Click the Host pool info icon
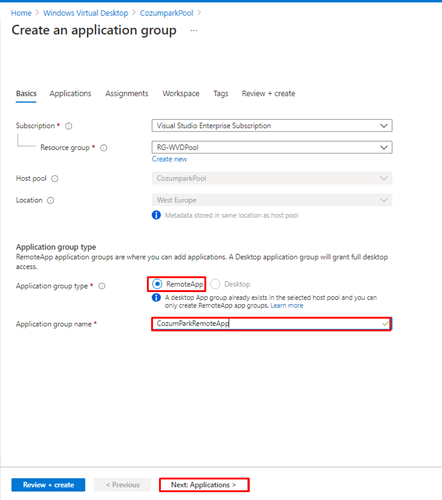442x500 pixels. pyautogui.click(x=55, y=179)
